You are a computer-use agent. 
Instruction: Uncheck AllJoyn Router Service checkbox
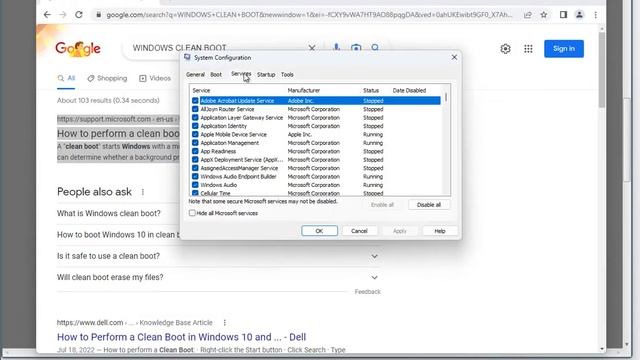click(x=195, y=109)
